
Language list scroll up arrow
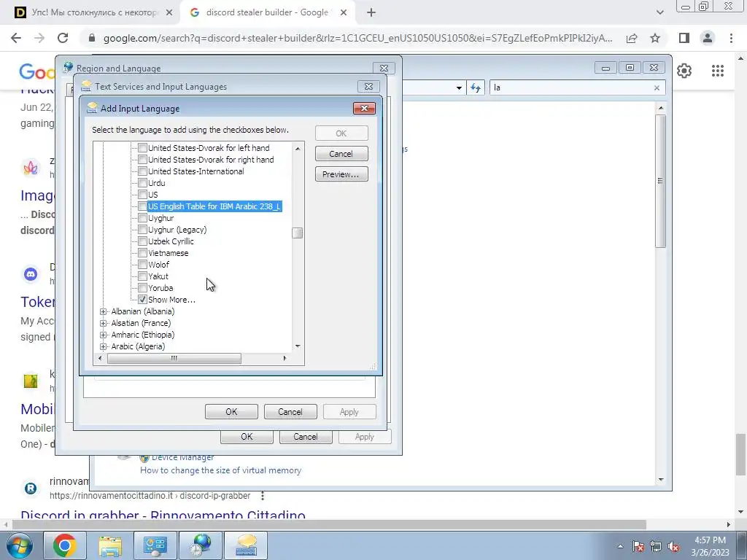[298, 149]
